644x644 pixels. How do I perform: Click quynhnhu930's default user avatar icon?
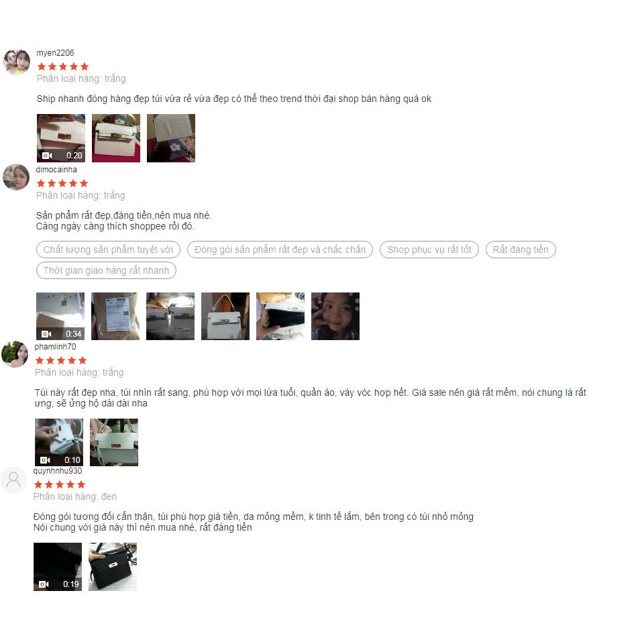pyautogui.click(x=13, y=479)
